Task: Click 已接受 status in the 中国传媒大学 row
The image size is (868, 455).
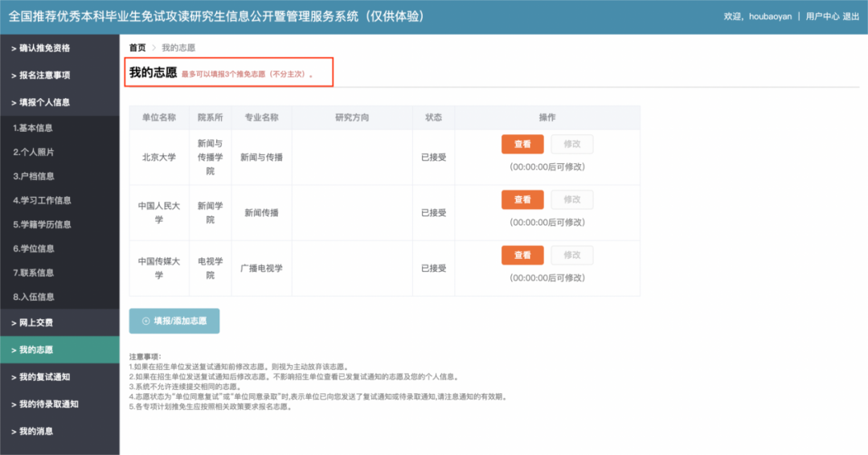Action: tap(433, 268)
